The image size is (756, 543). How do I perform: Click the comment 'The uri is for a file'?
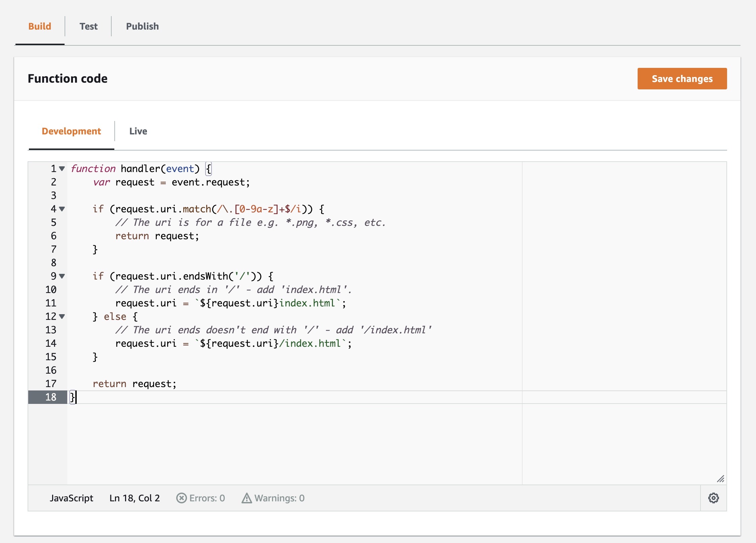click(250, 222)
